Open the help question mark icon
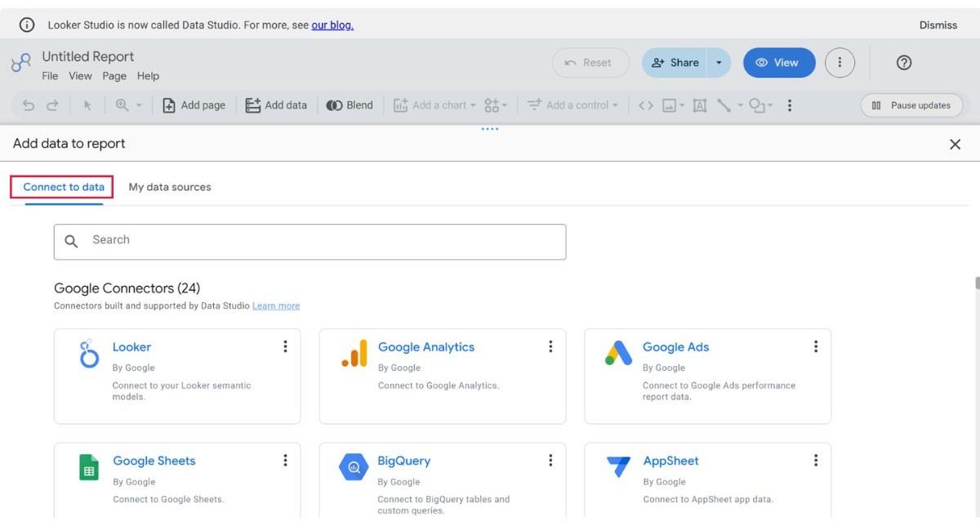Viewport: 980px width, 531px height. [904, 63]
